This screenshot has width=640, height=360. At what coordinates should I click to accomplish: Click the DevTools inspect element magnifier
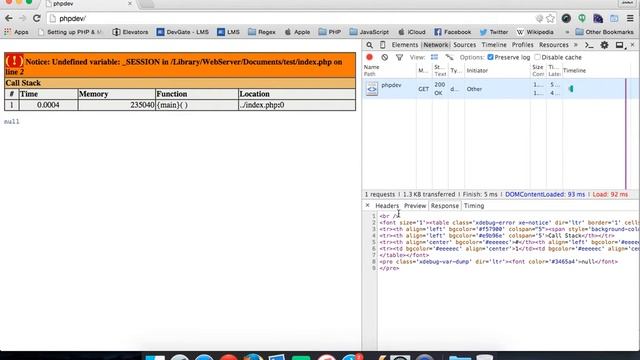369,45
